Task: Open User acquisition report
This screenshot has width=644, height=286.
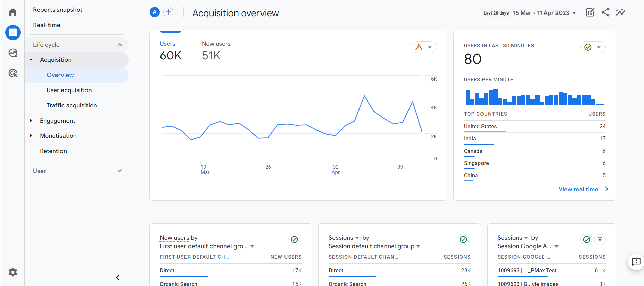Action: [69, 90]
